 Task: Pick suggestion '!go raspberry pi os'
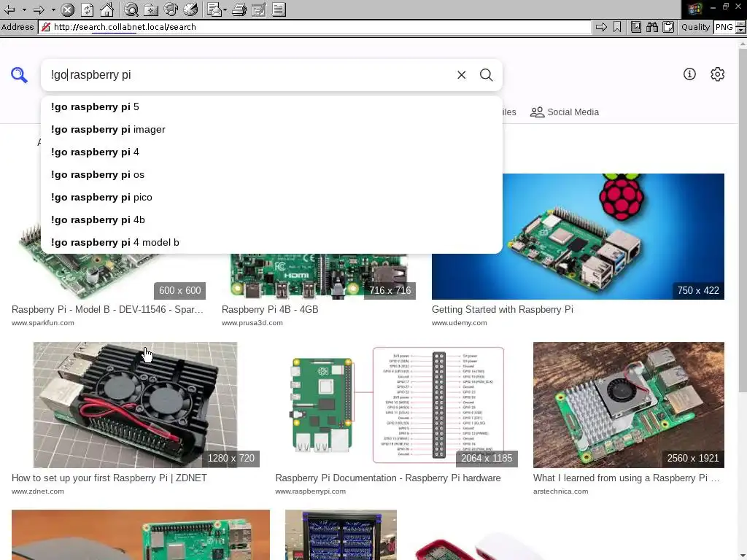point(271,175)
